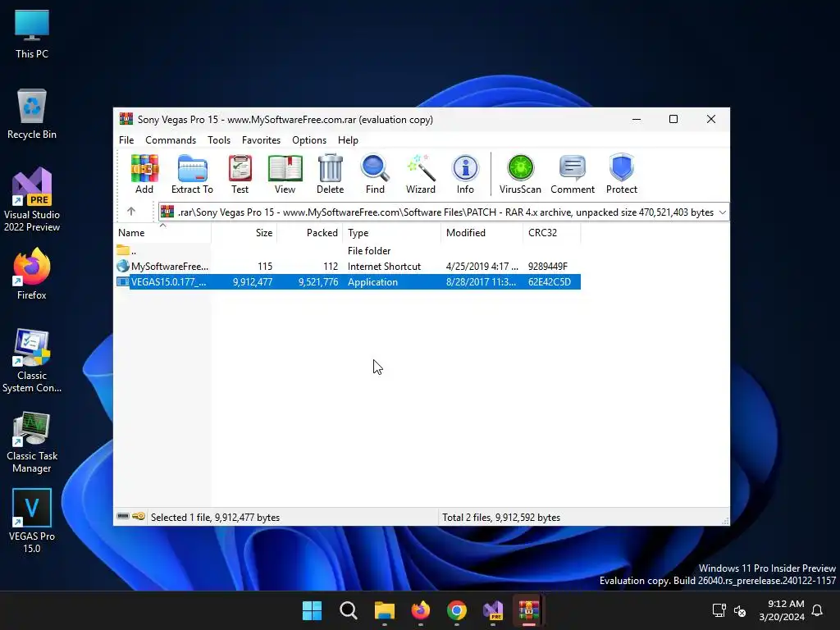The width and height of the screenshot is (840, 630).
Task: Select Classic System Control desktop shortcut
Action: click(x=32, y=361)
